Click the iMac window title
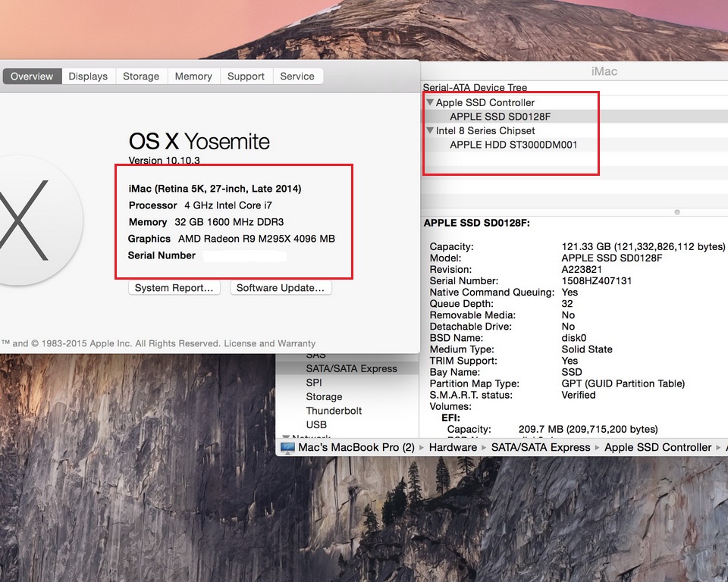This screenshot has width=728, height=582. tap(604, 71)
